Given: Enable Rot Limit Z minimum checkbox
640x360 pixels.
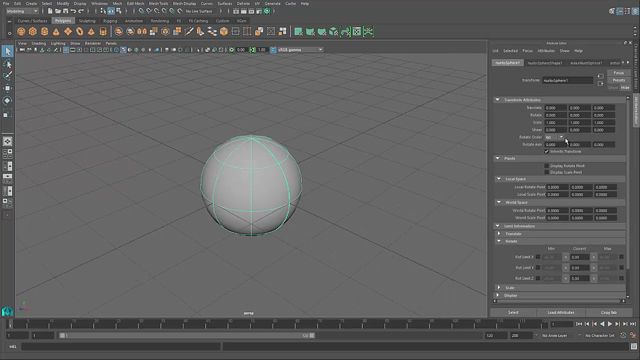Looking at the screenshot, I should click(538, 278).
